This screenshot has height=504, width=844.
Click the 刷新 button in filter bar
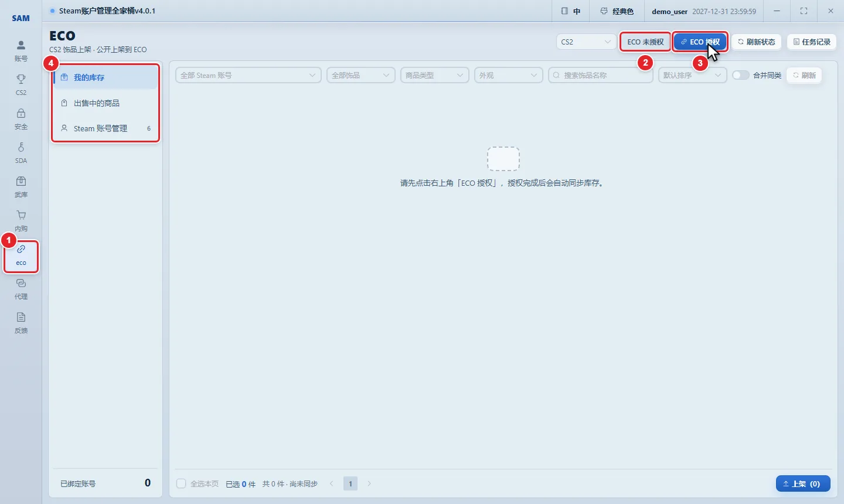click(x=804, y=75)
